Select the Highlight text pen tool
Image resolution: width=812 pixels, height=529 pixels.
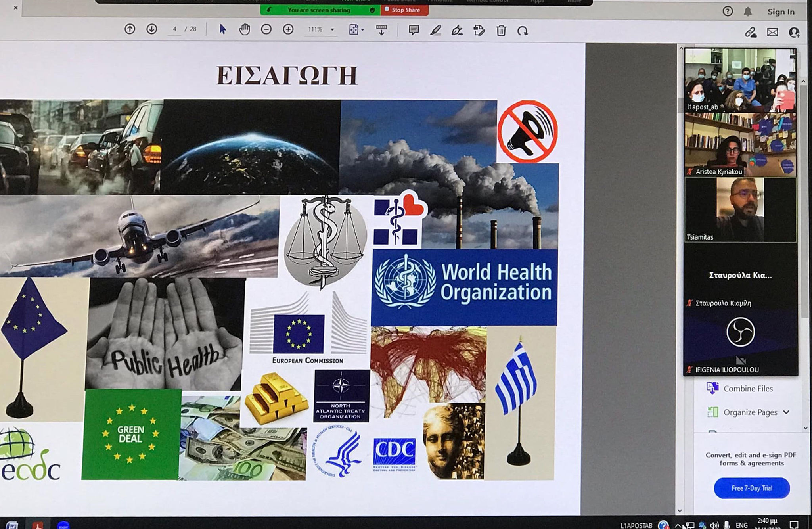(435, 31)
